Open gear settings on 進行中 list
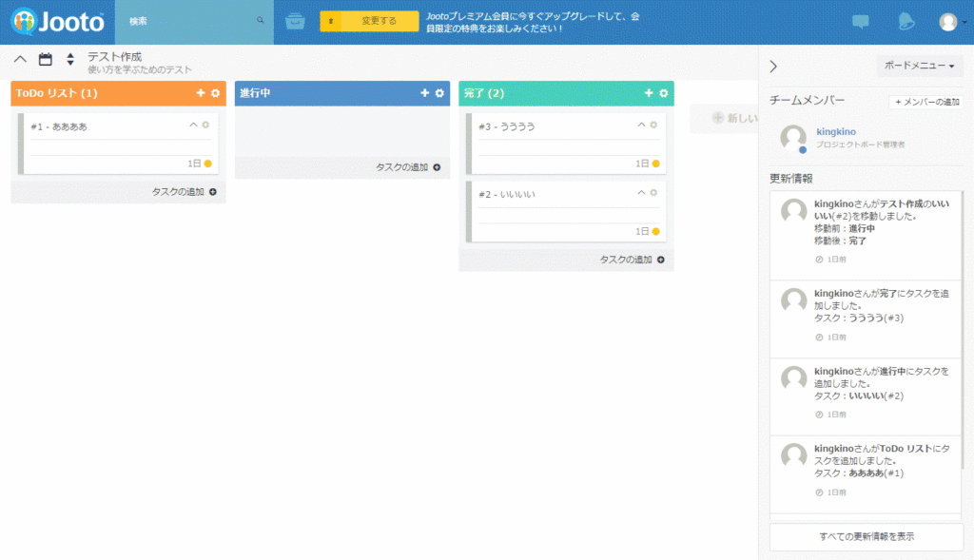This screenshot has height=560, width=974. (439, 93)
